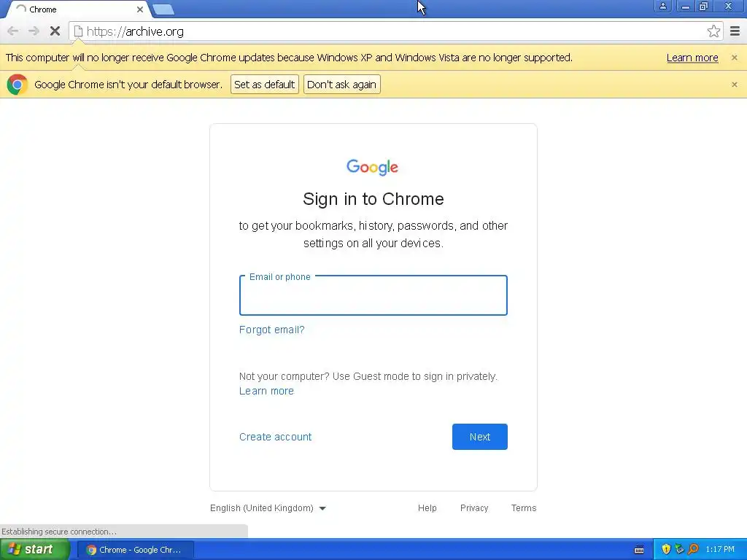Viewport: 747px width, 560px height.
Task: Select the Chrome taskbar button
Action: click(x=135, y=550)
